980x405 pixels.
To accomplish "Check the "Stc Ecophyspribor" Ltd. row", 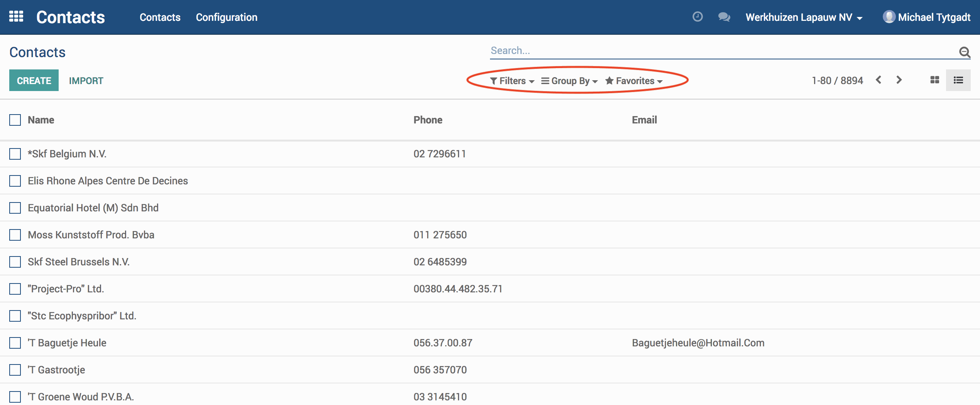I will (15, 316).
